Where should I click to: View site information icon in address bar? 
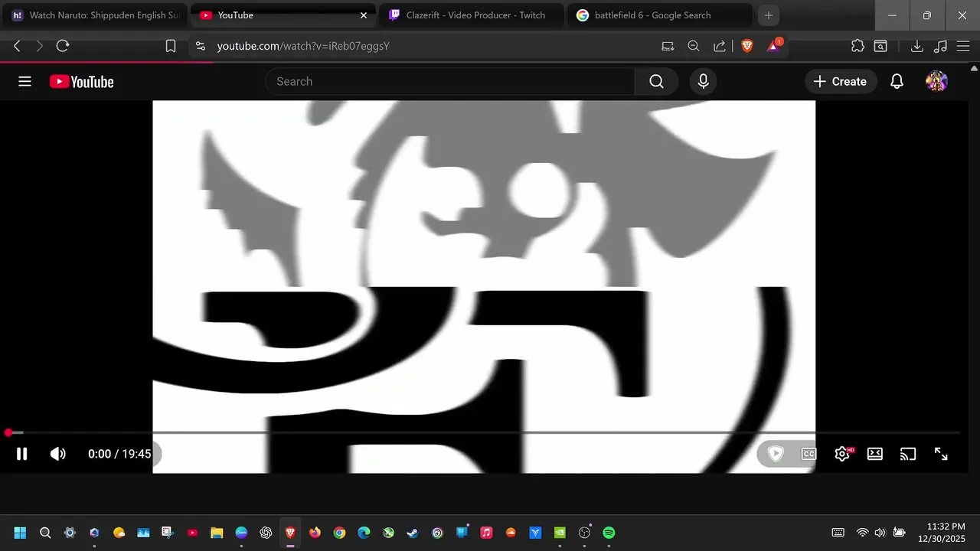coord(201,46)
